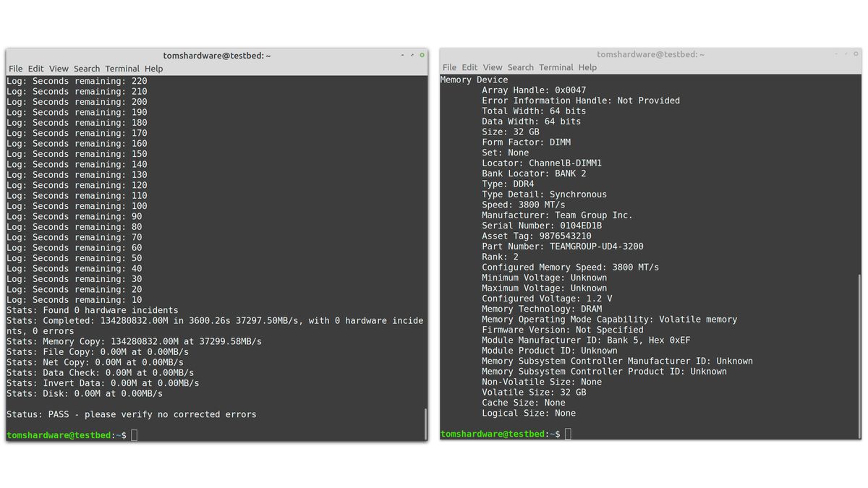Click 'Stats: Disk: 0.00M at 0.00MB/s'
Screen dimensions: 868x488
coord(85,393)
